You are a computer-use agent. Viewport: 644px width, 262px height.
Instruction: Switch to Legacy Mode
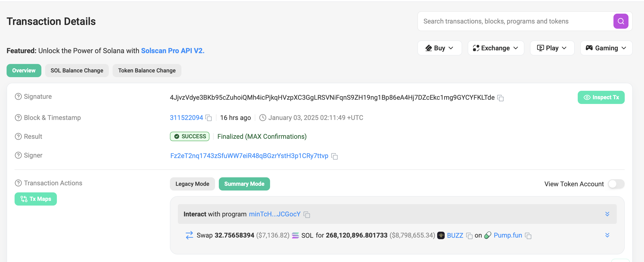(x=192, y=184)
